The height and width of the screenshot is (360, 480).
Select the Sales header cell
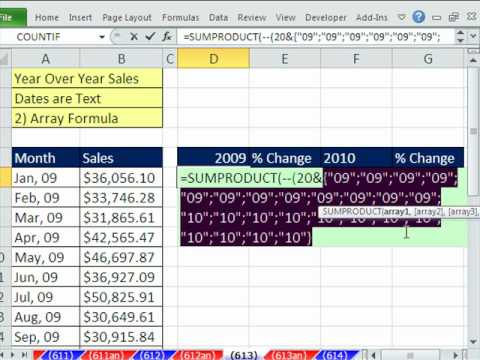pos(121,158)
